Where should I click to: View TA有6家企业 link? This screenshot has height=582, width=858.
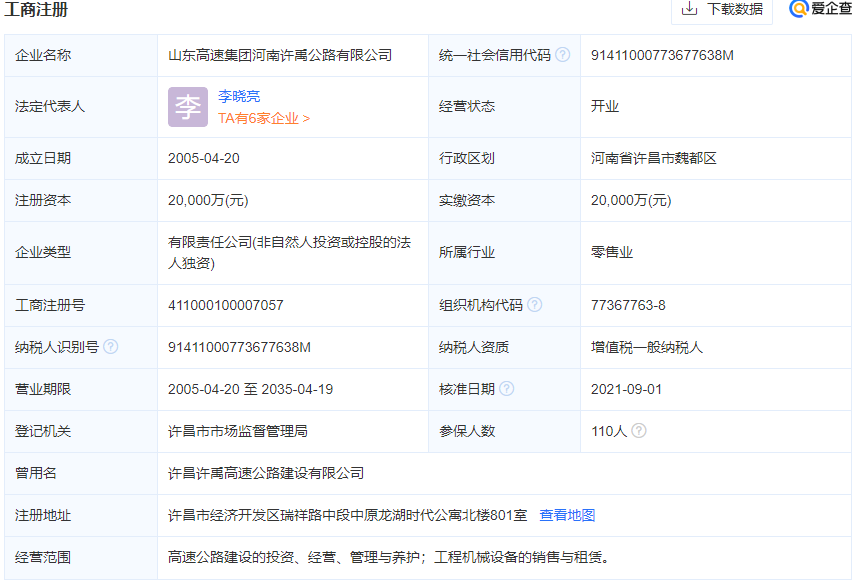[264, 118]
